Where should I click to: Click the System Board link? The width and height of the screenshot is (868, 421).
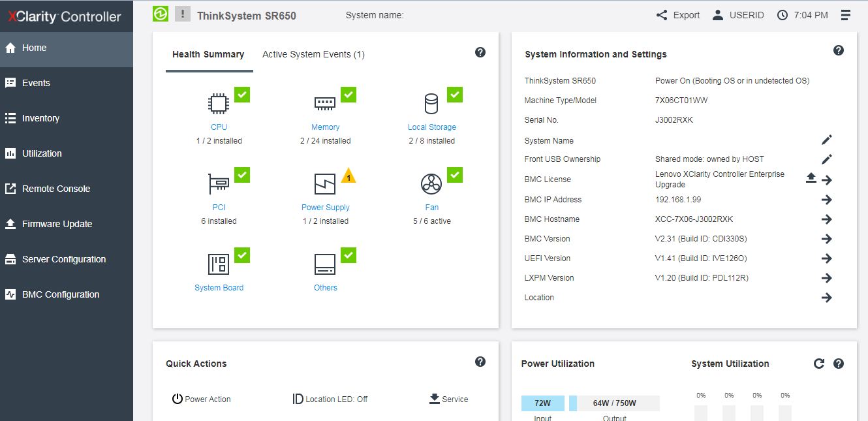coord(219,288)
